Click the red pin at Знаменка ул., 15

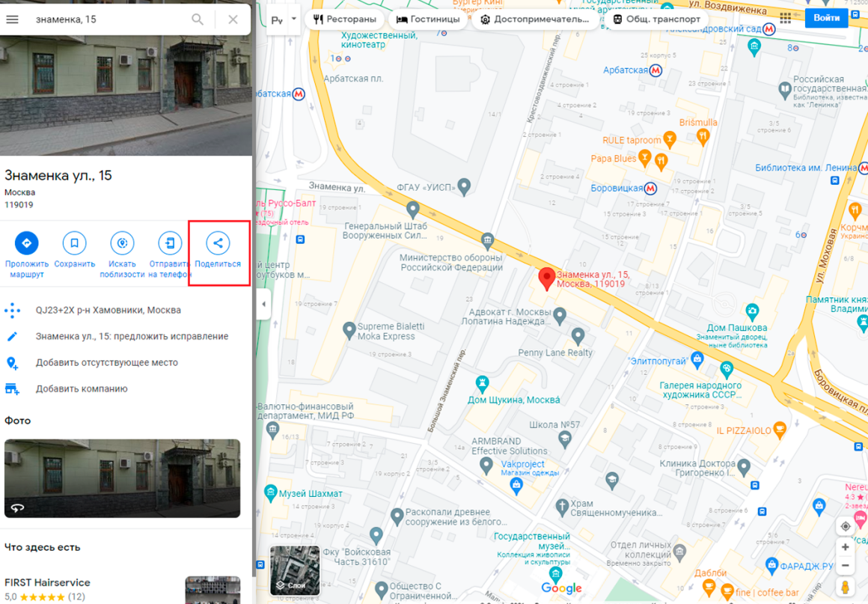547,278
